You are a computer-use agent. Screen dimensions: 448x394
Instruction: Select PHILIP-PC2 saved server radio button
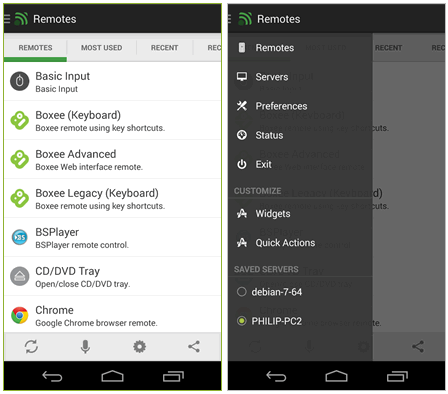click(241, 321)
